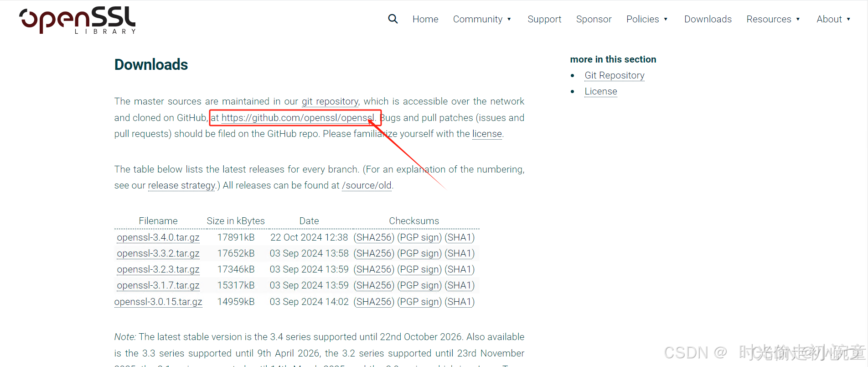
Task: Open PGP sign for openssl-3.0.15
Action: [419, 302]
